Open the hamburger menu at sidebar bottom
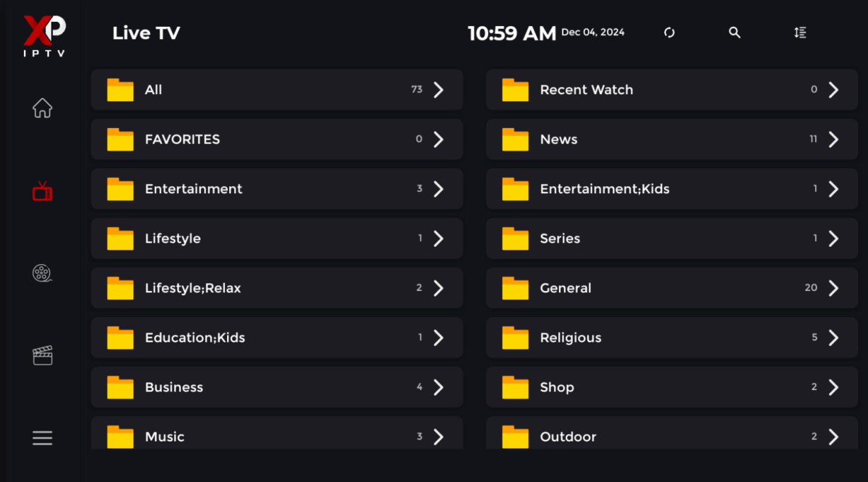 coord(42,437)
